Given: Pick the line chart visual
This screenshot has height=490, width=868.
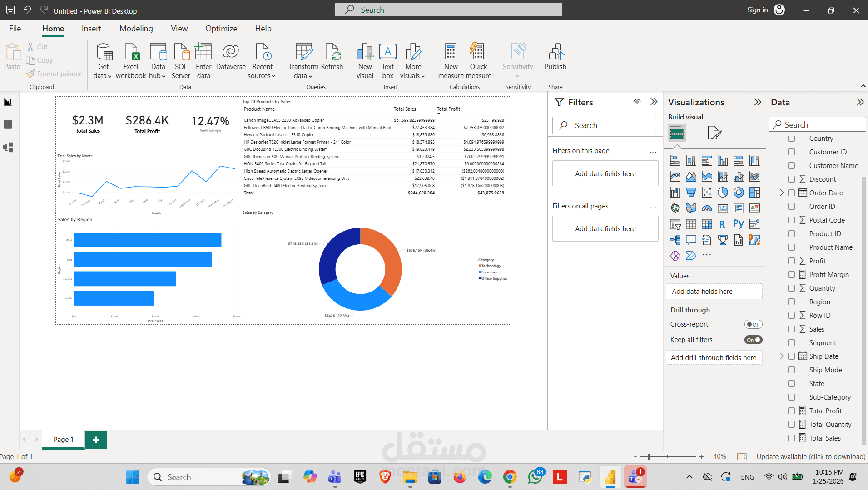Looking at the screenshot, I should click(x=675, y=177).
